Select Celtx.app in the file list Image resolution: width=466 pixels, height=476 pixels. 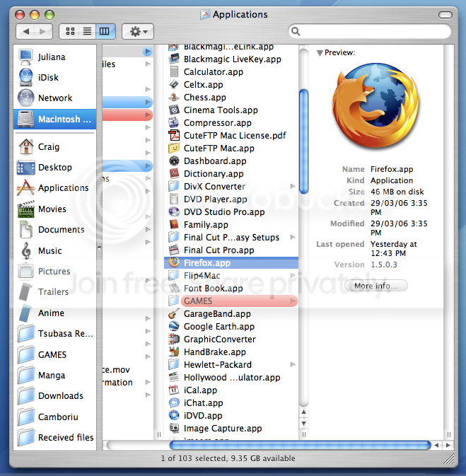tap(231, 85)
